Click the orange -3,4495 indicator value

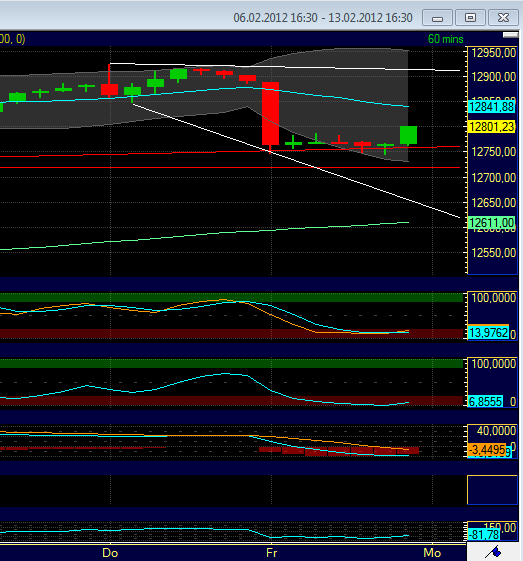pyautogui.click(x=487, y=450)
